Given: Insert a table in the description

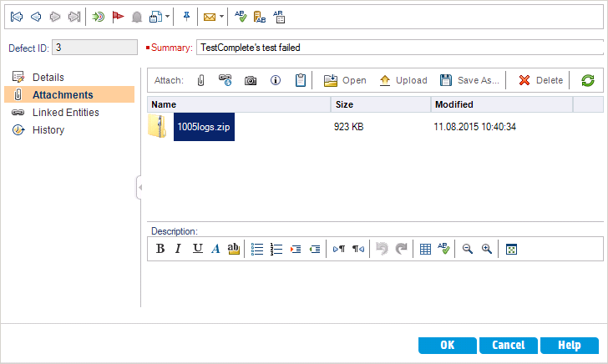Looking at the screenshot, I should pyautogui.click(x=425, y=250).
